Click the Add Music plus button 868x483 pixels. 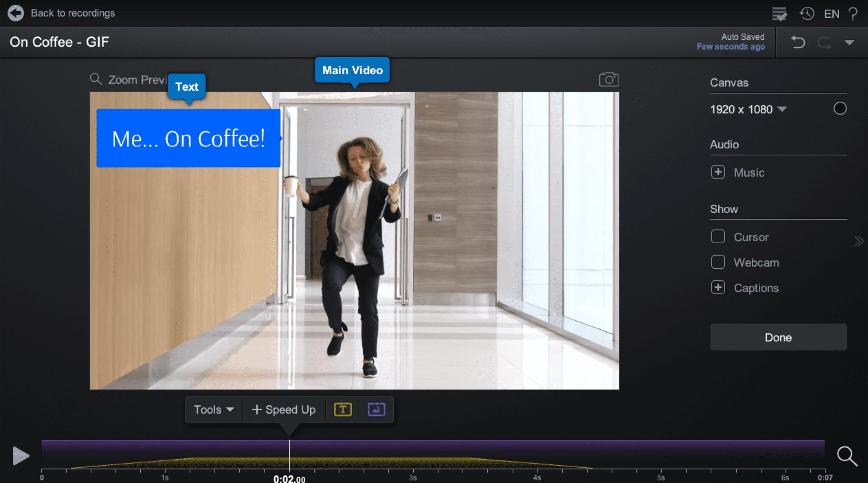tap(718, 172)
